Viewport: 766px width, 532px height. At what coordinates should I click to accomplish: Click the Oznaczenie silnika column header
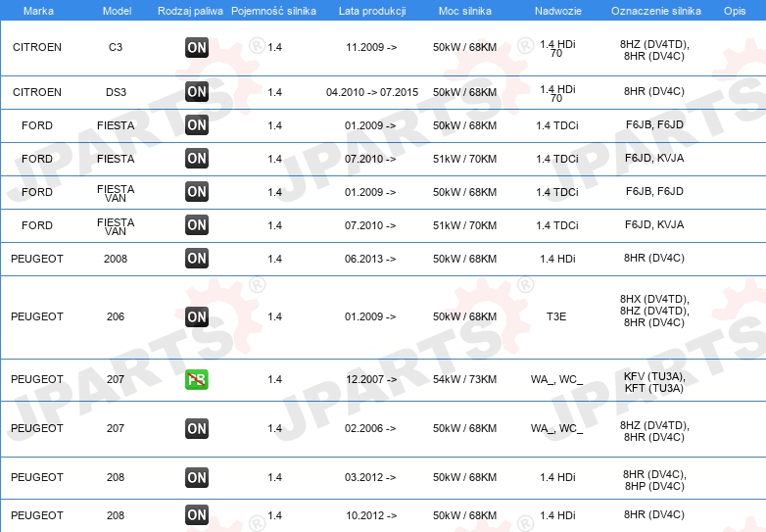click(656, 11)
